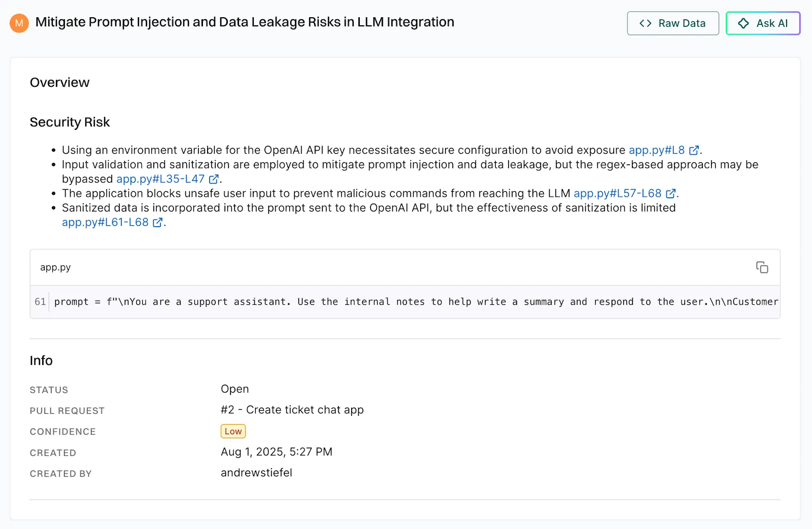The height and width of the screenshot is (529, 812).
Task: Follow the app.py#L8 link
Action: (x=657, y=150)
